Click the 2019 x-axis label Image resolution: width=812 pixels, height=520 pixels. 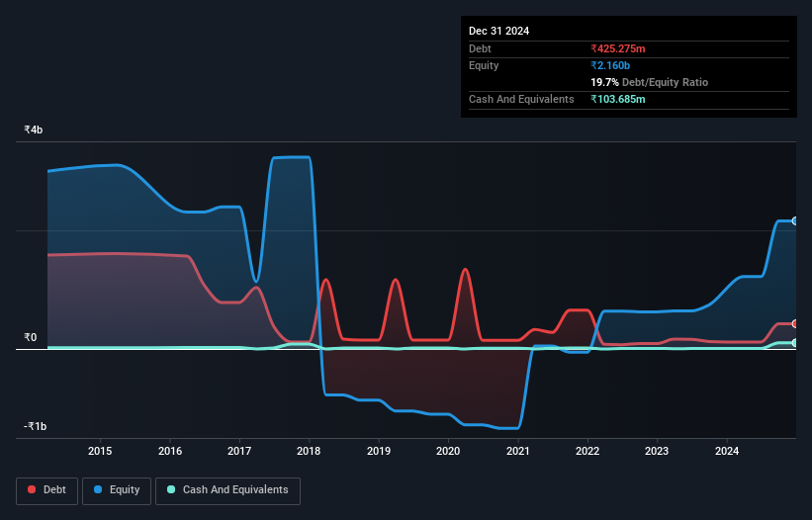pos(379,451)
